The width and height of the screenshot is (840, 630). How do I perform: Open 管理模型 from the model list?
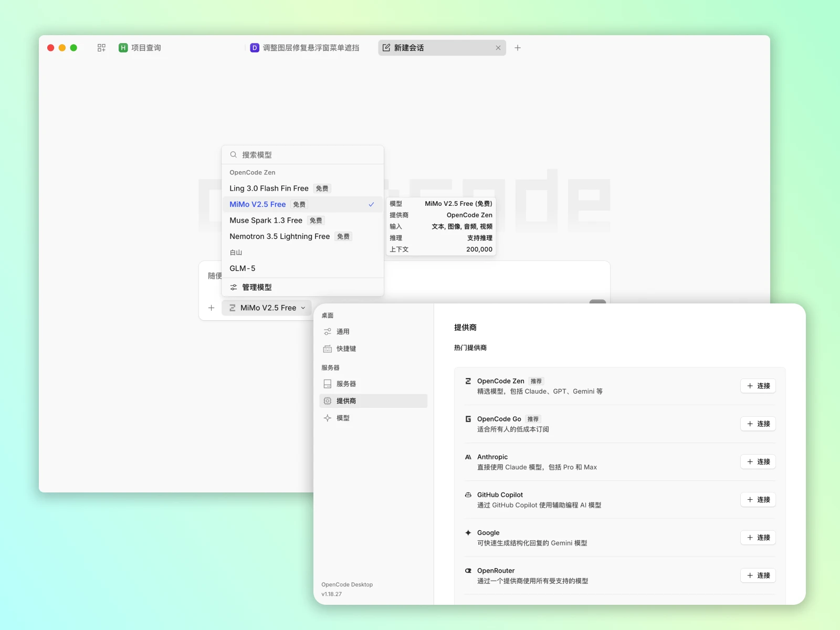303,287
